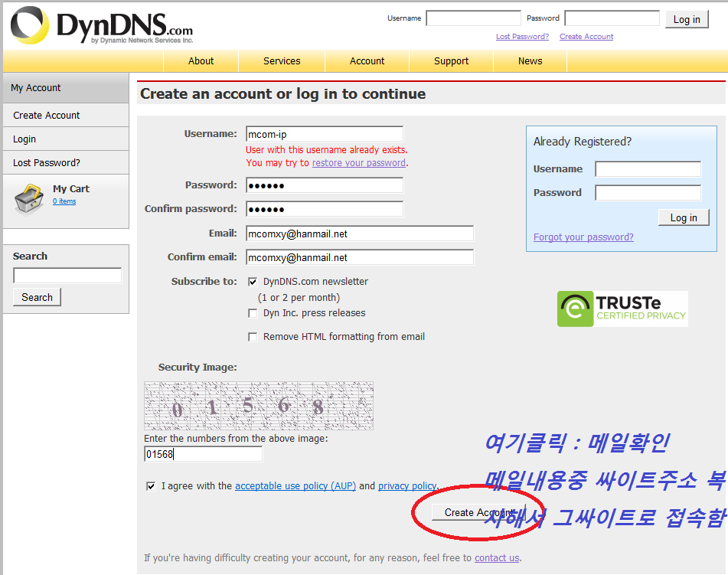The height and width of the screenshot is (575, 728).
Task: Focus the header Username field
Action: click(x=474, y=18)
